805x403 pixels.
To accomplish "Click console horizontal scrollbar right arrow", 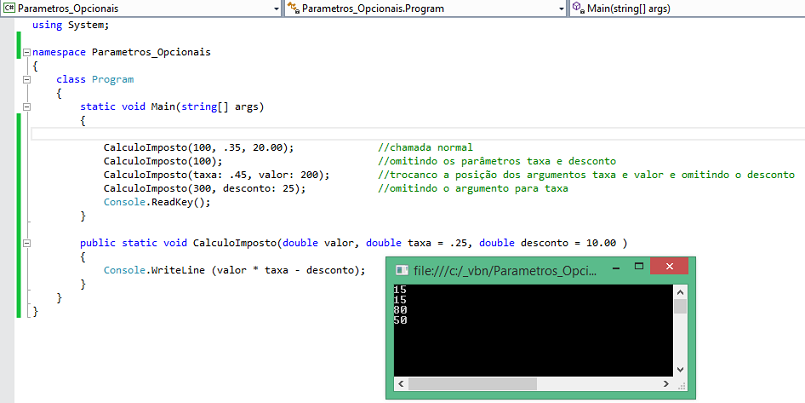I will [666, 384].
